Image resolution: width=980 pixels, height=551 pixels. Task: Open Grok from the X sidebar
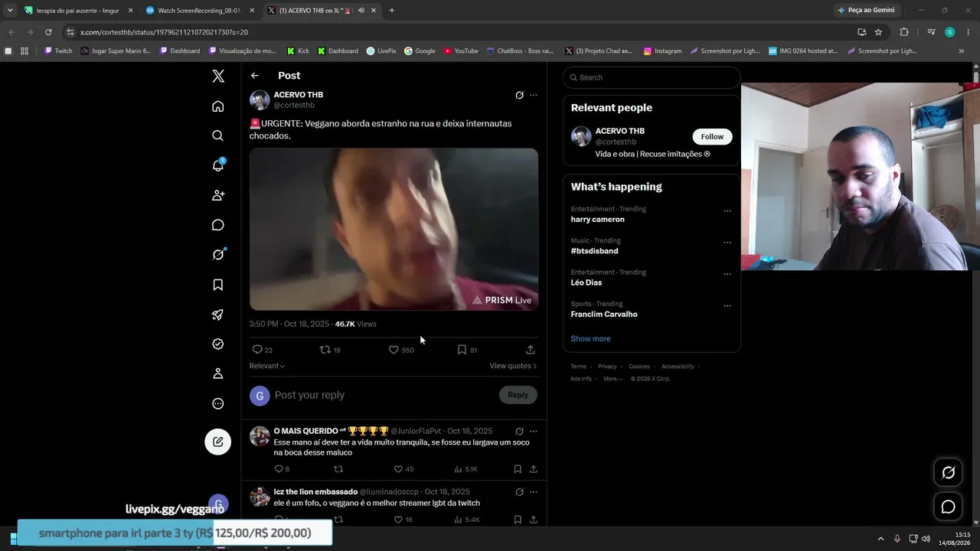(218, 255)
